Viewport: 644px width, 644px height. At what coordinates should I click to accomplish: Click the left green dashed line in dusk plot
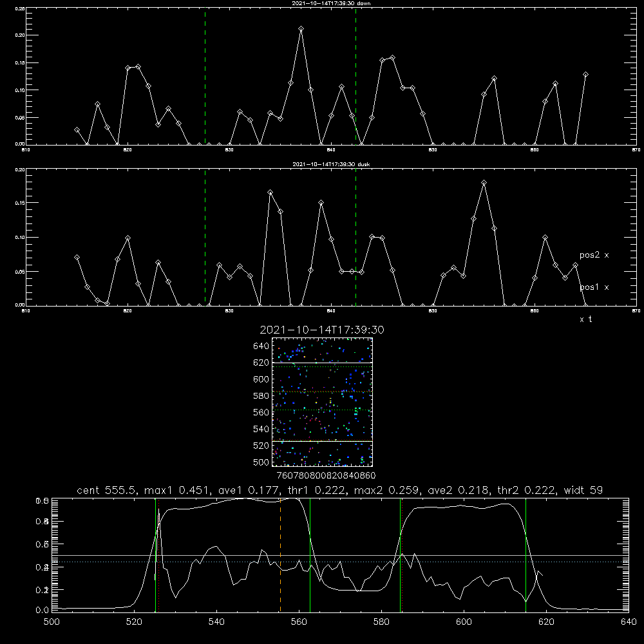(x=205, y=238)
